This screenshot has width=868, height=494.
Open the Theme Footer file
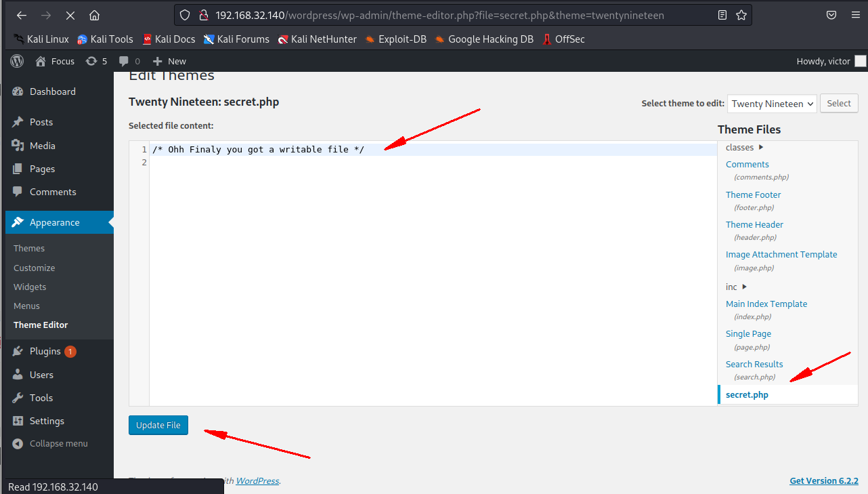click(x=754, y=194)
